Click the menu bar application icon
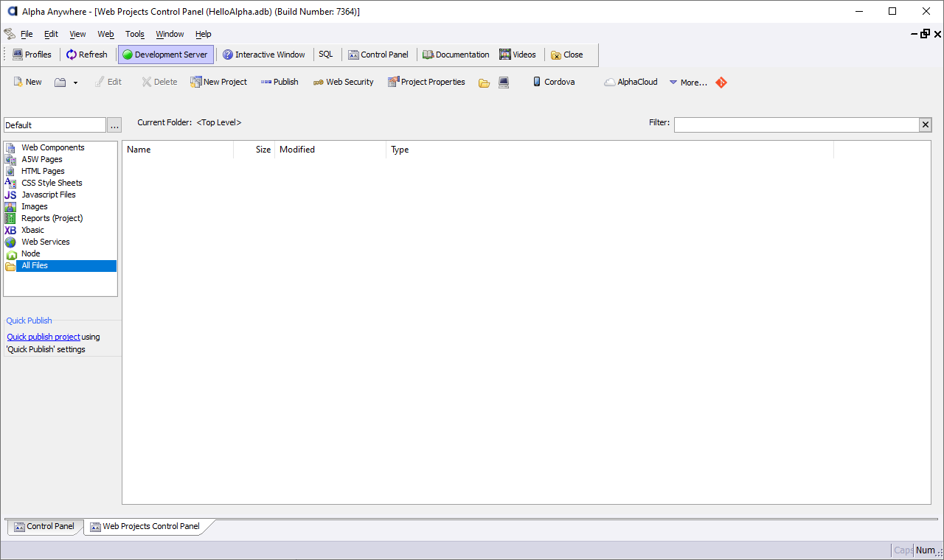Screen dimensions: 944x560 pyautogui.click(x=9, y=34)
